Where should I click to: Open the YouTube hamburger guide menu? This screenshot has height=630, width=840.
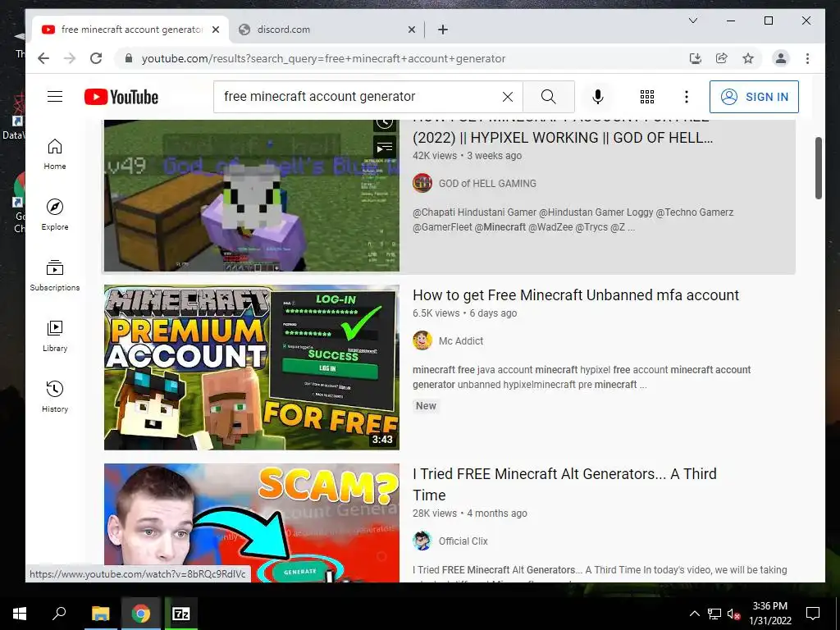click(x=55, y=97)
